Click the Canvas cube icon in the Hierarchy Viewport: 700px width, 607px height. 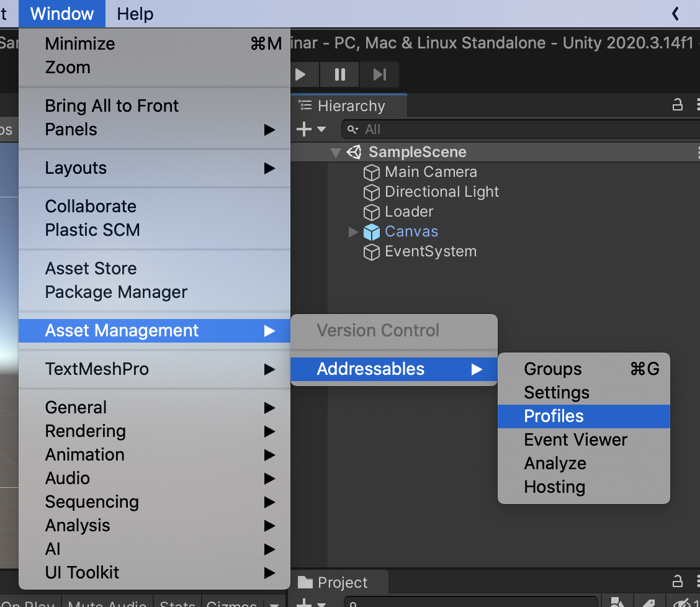coord(372,232)
